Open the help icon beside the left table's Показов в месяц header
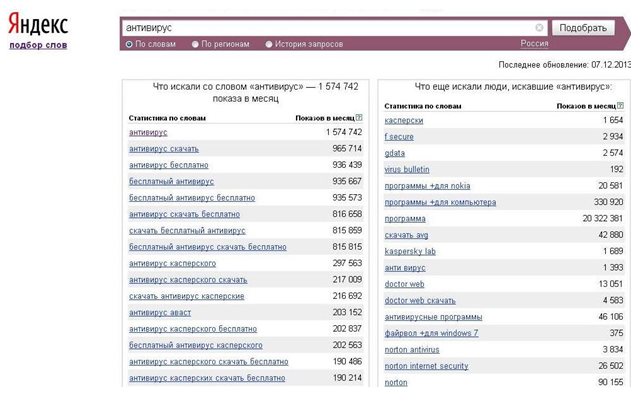 click(x=359, y=118)
